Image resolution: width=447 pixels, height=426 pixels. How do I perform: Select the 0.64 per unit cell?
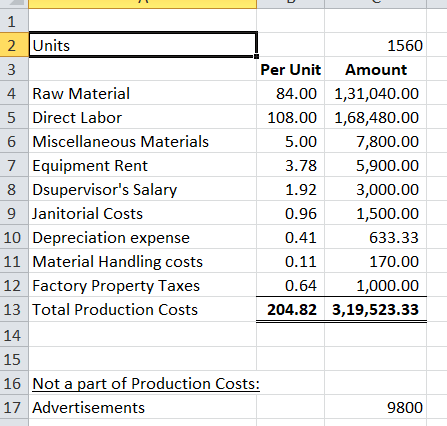click(x=290, y=285)
